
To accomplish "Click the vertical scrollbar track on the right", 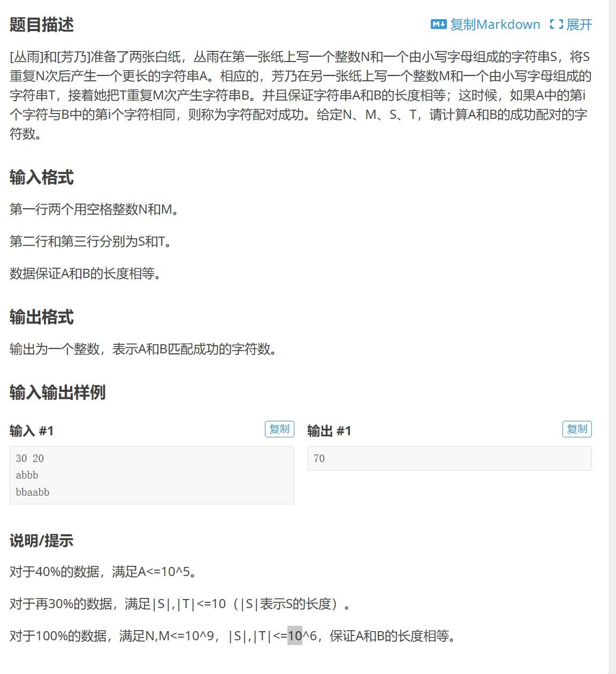I will [613, 337].
